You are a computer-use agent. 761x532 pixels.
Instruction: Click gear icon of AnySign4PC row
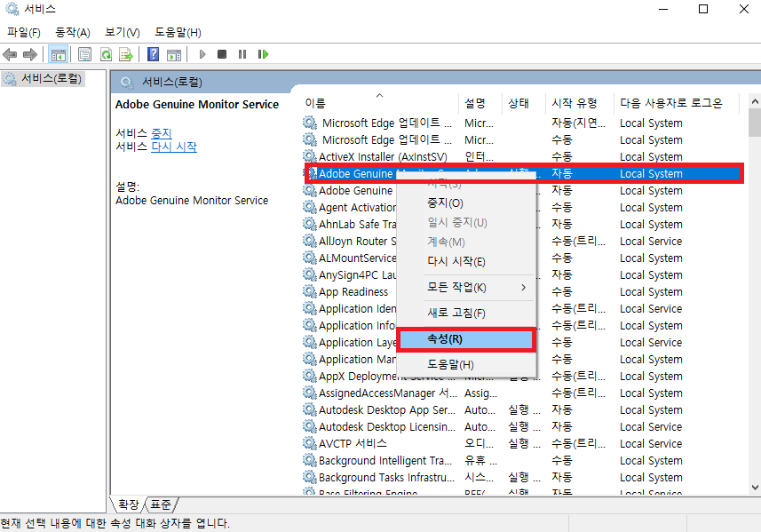(x=310, y=274)
